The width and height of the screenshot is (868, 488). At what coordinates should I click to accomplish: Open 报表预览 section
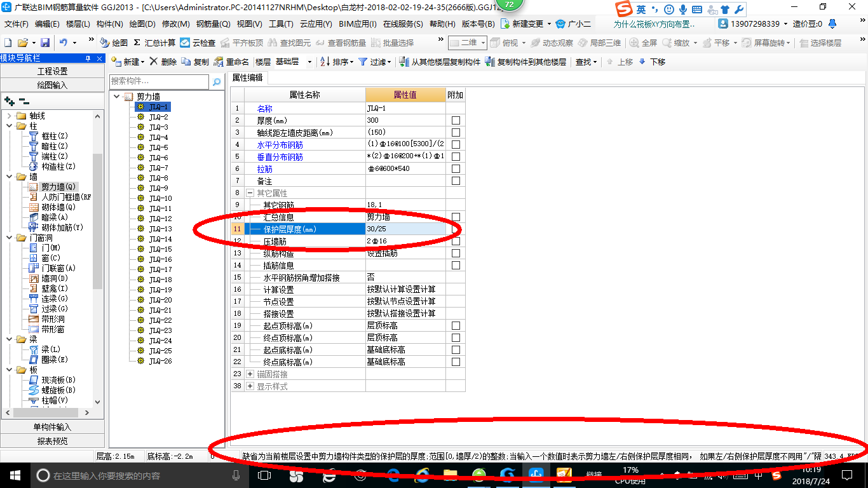(x=52, y=440)
